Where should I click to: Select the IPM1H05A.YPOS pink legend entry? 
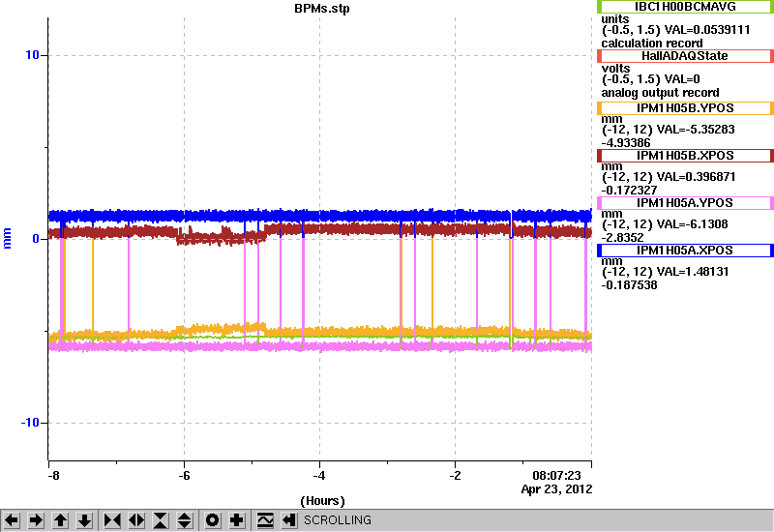(685, 203)
